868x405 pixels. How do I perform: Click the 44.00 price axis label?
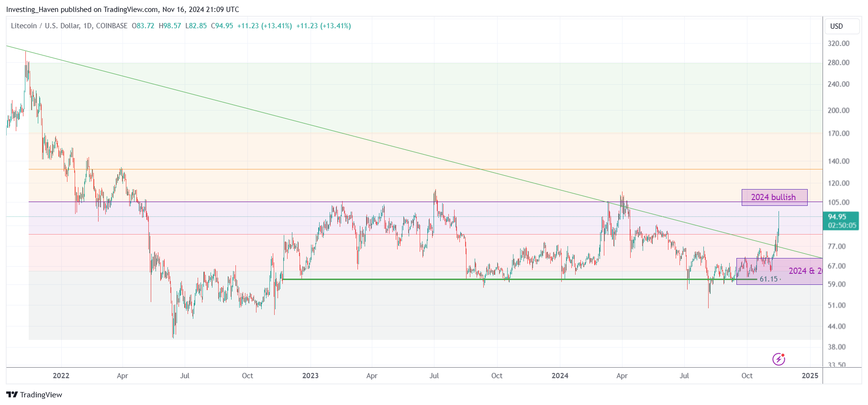point(837,326)
